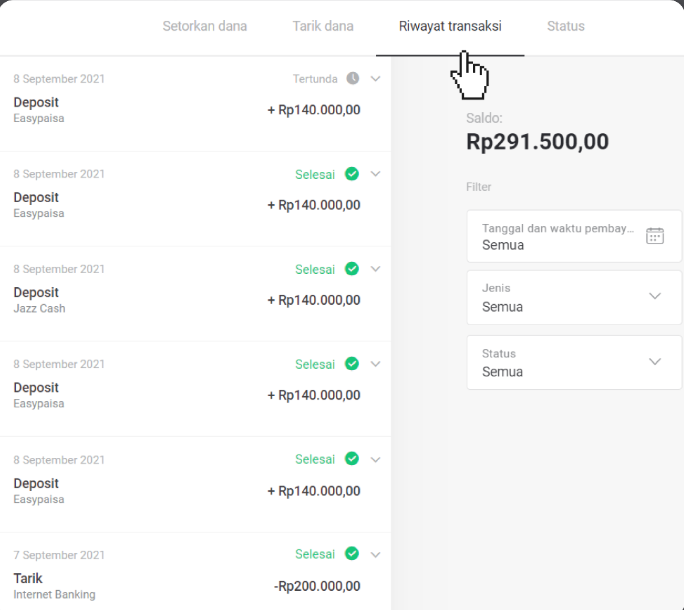The height and width of the screenshot is (610, 684).
Task: Click the Saldo balance amount Rp291.500,00
Action: point(537,142)
